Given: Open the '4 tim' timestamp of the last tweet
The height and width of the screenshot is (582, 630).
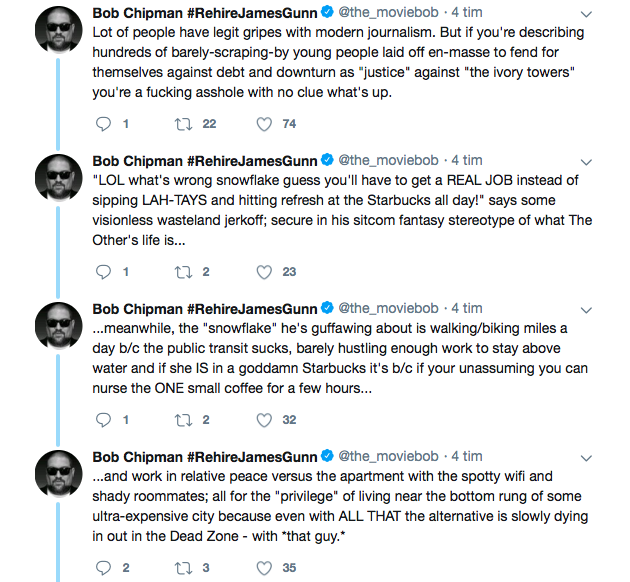Looking at the screenshot, I should tap(466, 456).
